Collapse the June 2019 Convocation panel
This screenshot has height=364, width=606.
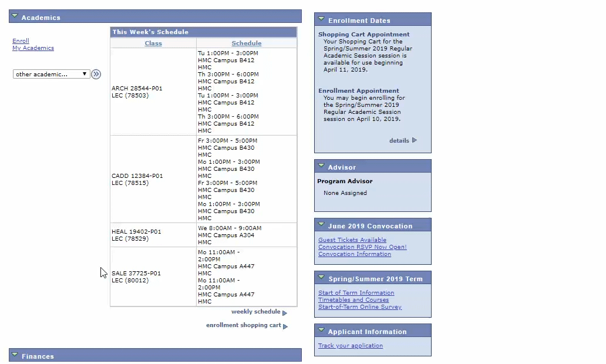321,225
